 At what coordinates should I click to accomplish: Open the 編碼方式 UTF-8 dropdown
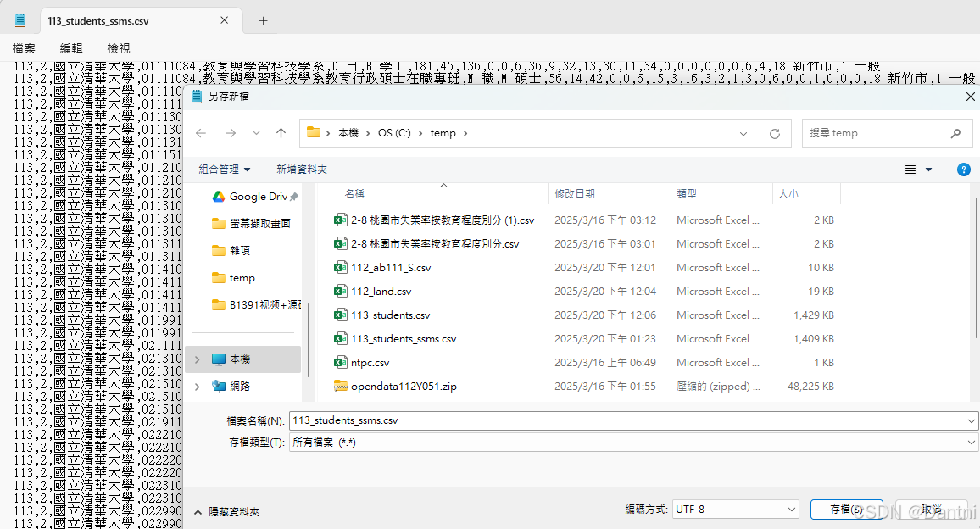click(736, 510)
